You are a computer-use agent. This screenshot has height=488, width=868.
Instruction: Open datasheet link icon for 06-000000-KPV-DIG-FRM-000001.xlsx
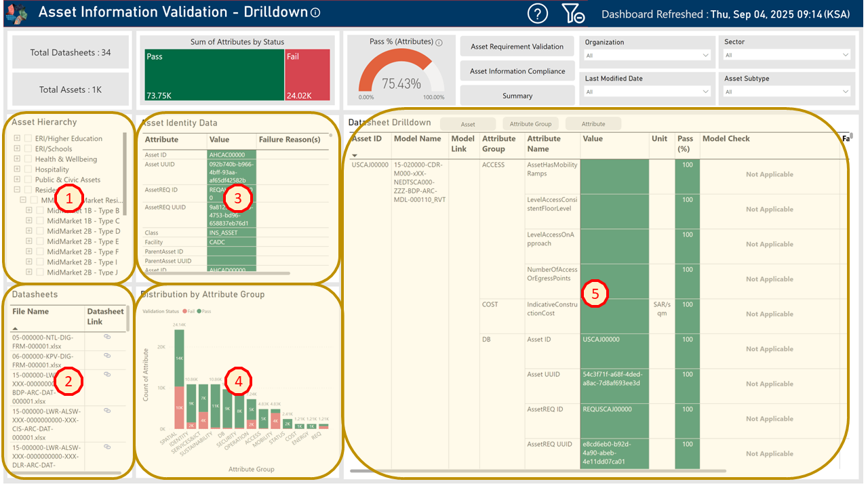coord(107,355)
